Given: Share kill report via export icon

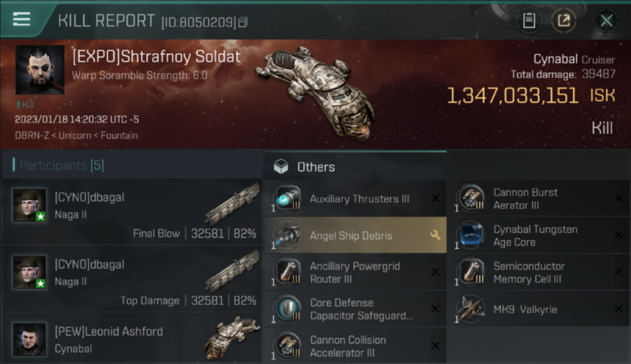Looking at the screenshot, I should [x=564, y=20].
